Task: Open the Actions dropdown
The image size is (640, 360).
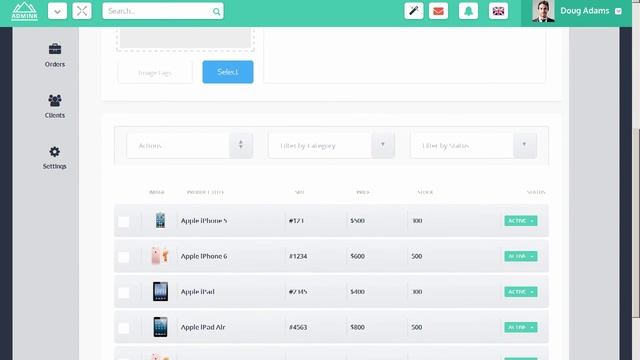Action: pyautogui.click(x=190, y=145)
